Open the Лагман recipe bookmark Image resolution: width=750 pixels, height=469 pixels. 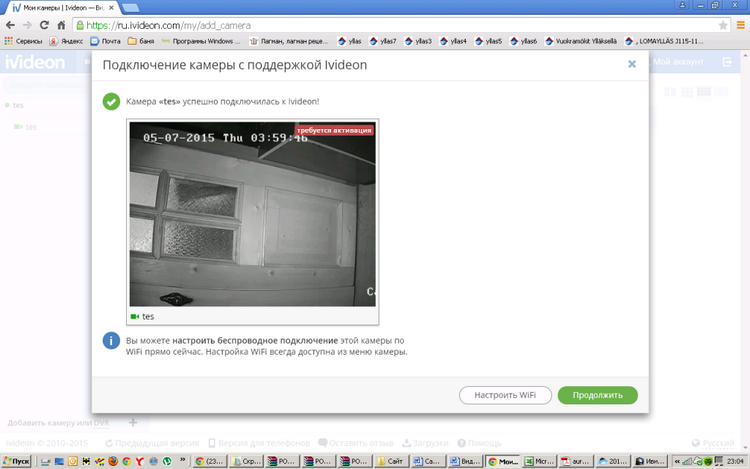pyautogui.click(x=289, y=41)
